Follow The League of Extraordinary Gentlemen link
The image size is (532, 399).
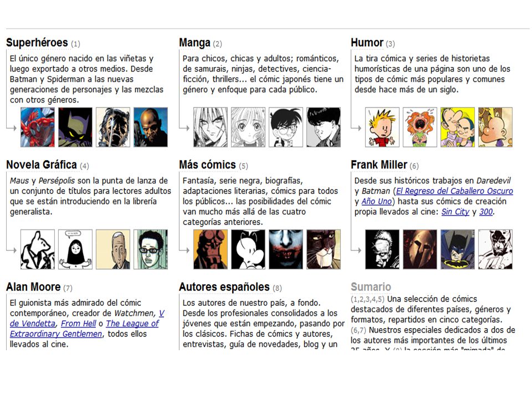[x=84, y=329]
